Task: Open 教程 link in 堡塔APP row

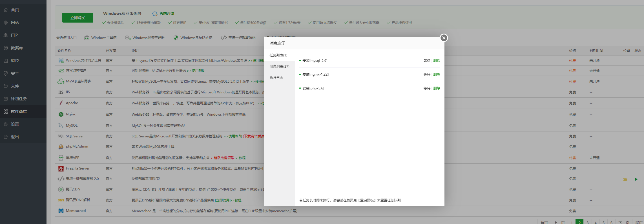Action: coord(242,158)
